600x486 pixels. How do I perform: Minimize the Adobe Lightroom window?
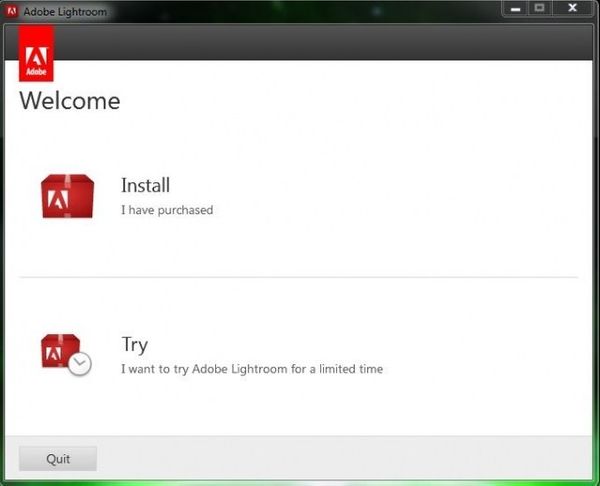(515, 8)
